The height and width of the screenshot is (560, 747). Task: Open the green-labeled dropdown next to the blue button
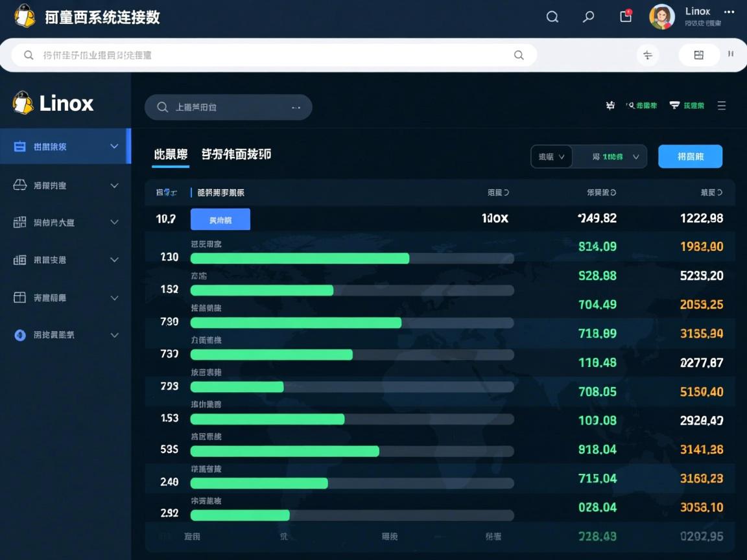[x=610, y=156]
